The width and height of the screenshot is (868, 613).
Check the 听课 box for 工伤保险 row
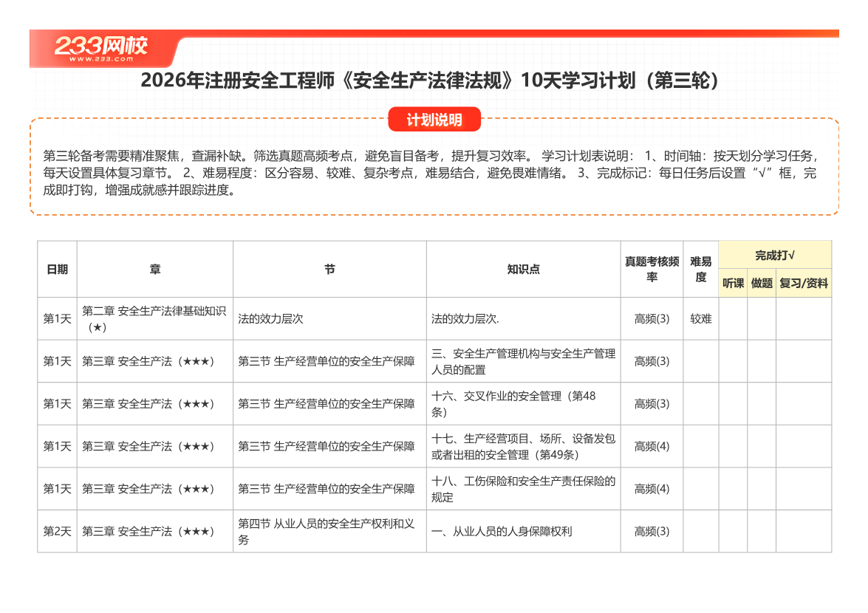[x=733, y=488]
